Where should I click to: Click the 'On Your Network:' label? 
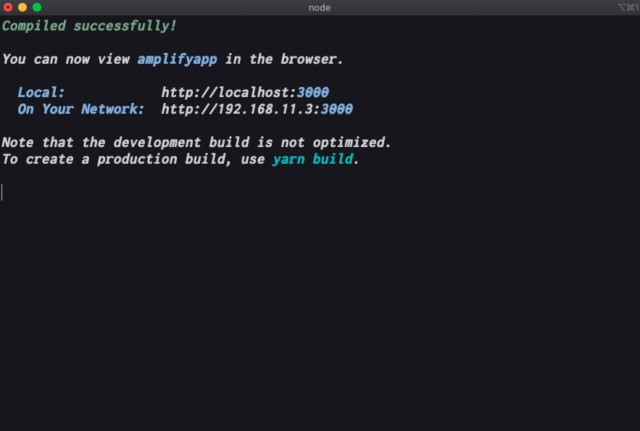coord(81,109)
